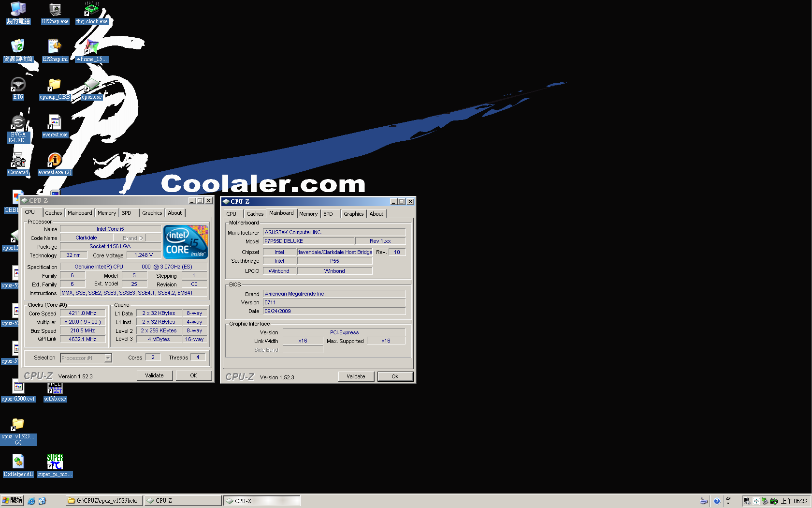Open the Recycle Bin desktop icon

18,51
